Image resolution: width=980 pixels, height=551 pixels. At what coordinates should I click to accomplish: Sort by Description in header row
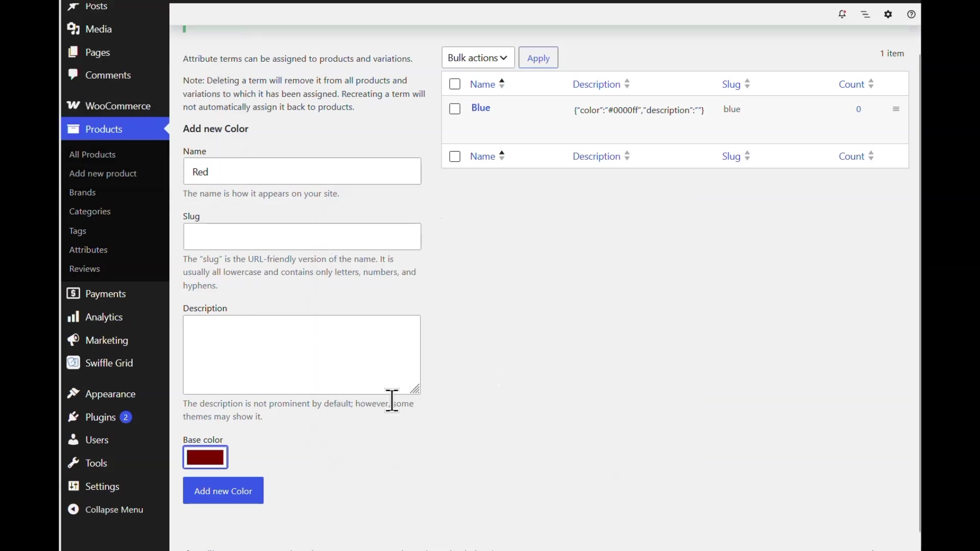pyautogui.click(x=601, y=84)
